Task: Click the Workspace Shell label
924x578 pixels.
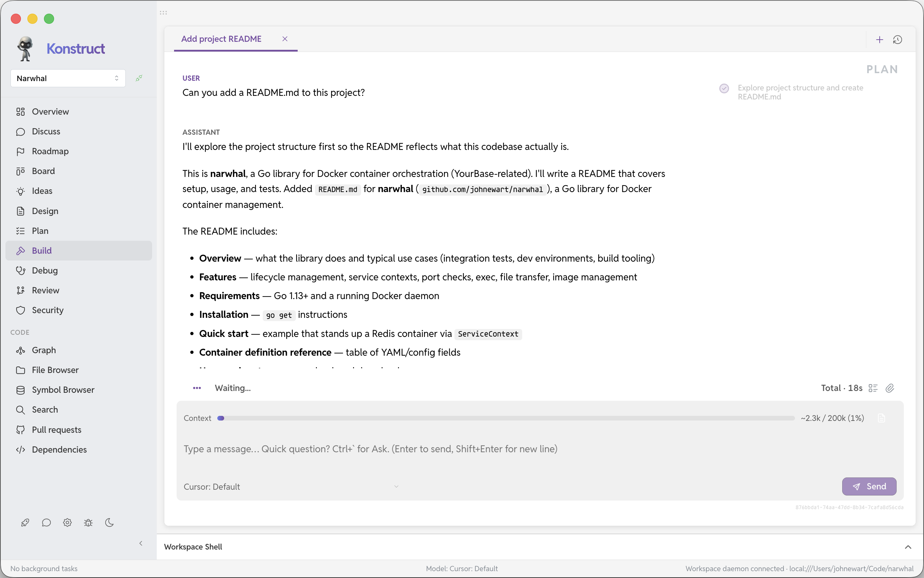Action: pyautogui.click(x=193, y=547)
